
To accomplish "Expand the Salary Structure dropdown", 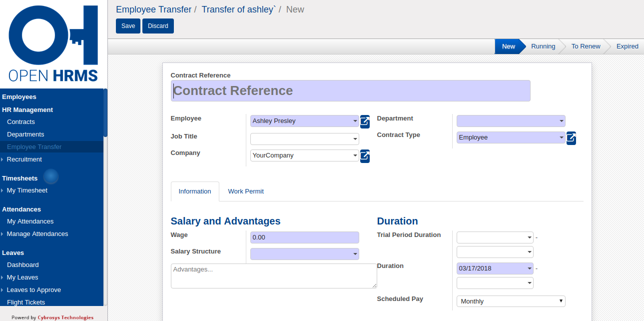I will [305, 254].
